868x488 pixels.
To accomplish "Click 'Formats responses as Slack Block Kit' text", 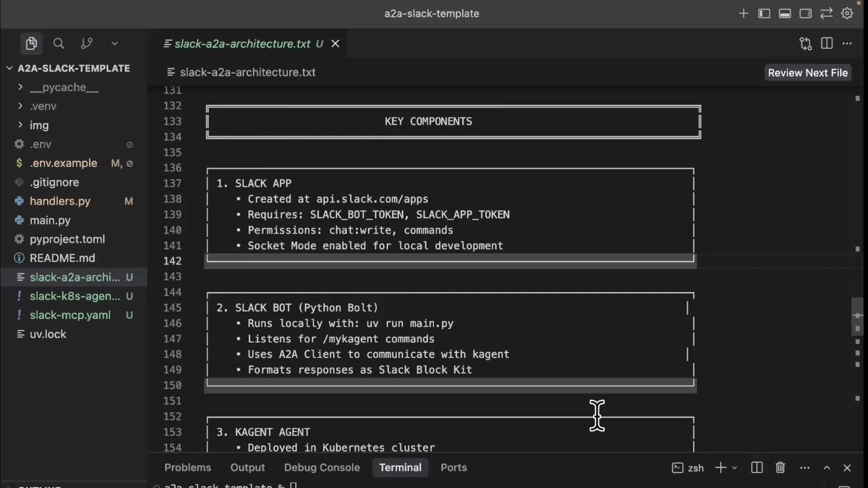I will (x=360, y=370).
